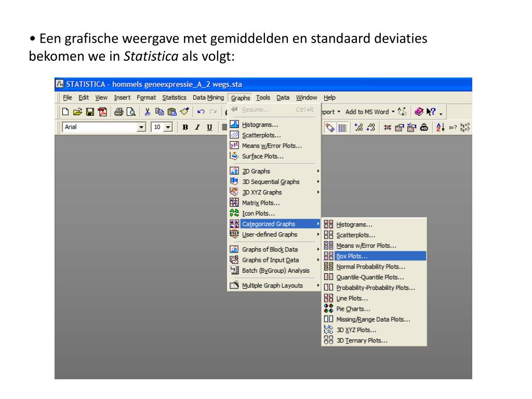Viewport: 532px width, 399px height.
Task: Select Surface Plots menu entry
Action: (x=274, y=156)
